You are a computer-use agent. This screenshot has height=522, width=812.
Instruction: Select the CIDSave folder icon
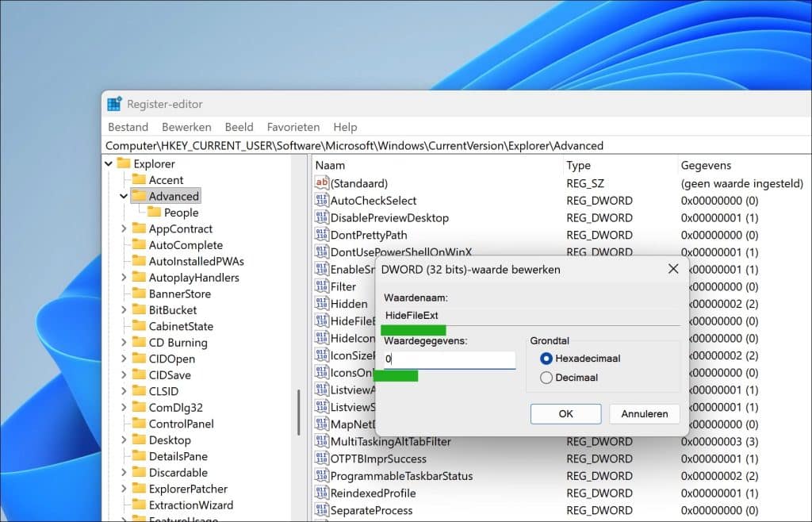[139, 374]
